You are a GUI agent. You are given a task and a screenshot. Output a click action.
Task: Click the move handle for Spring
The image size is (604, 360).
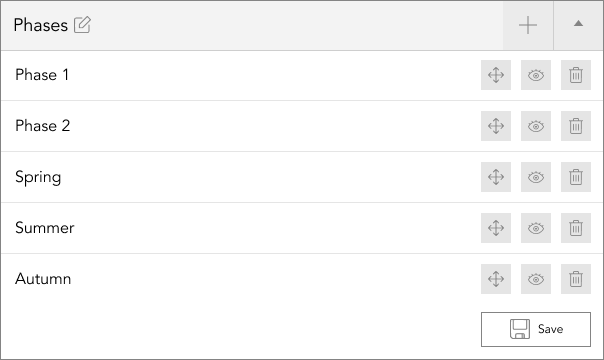point(496,177)
